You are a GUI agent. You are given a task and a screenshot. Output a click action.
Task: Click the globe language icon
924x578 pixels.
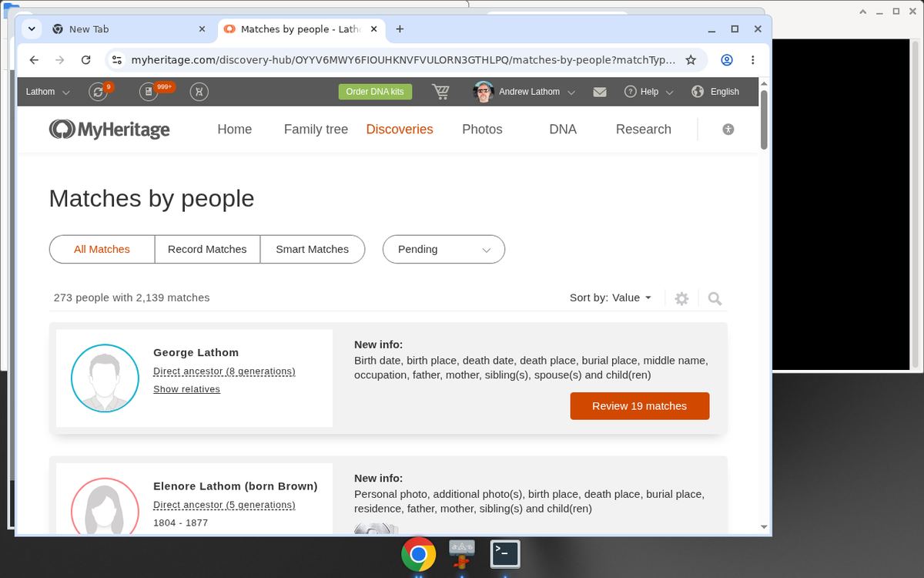(x=698, y=91)
